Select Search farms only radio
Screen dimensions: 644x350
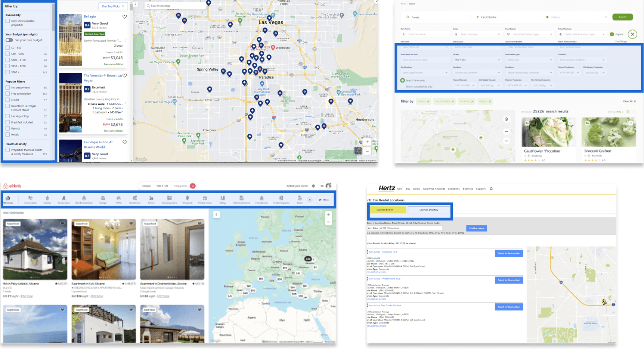pyautogui.click(x=402, y=80)
